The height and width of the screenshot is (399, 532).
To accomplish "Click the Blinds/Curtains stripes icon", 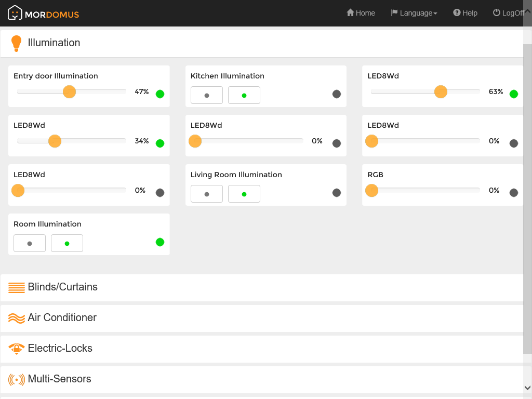I will 17,287.
